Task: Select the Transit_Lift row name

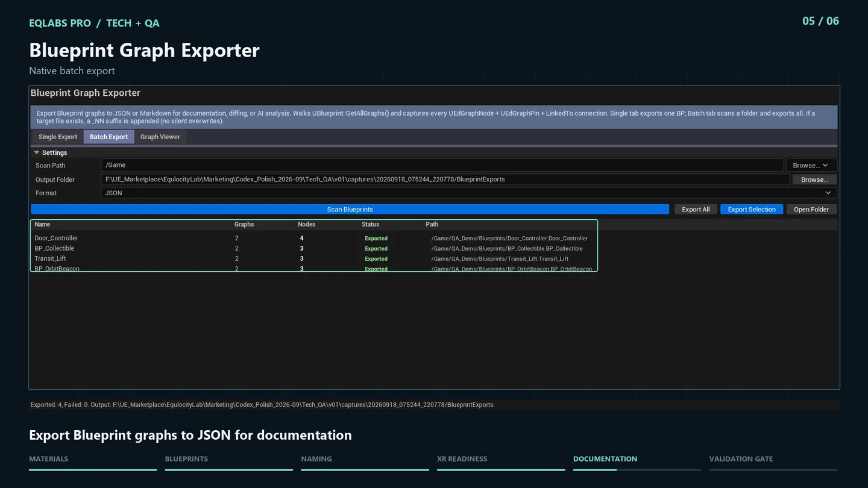Action: click(x=50, y=258)
